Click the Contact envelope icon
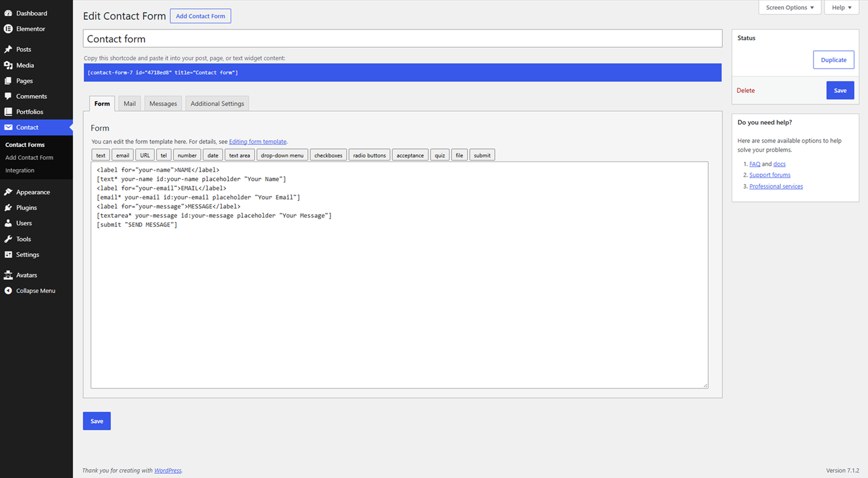The width and height of the screenshot is (868, 478). pyautogui.click(x=8, y=127)
